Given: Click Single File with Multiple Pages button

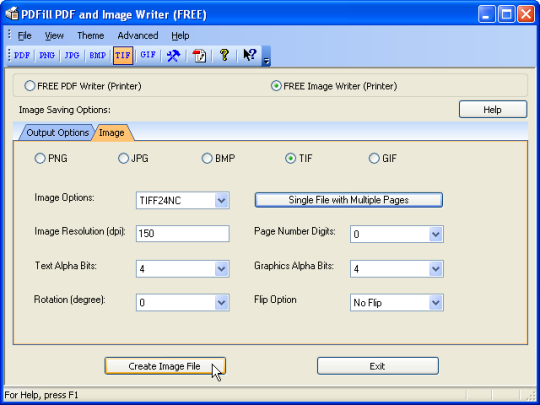Looking at the screenshot, I should (349, 200).
